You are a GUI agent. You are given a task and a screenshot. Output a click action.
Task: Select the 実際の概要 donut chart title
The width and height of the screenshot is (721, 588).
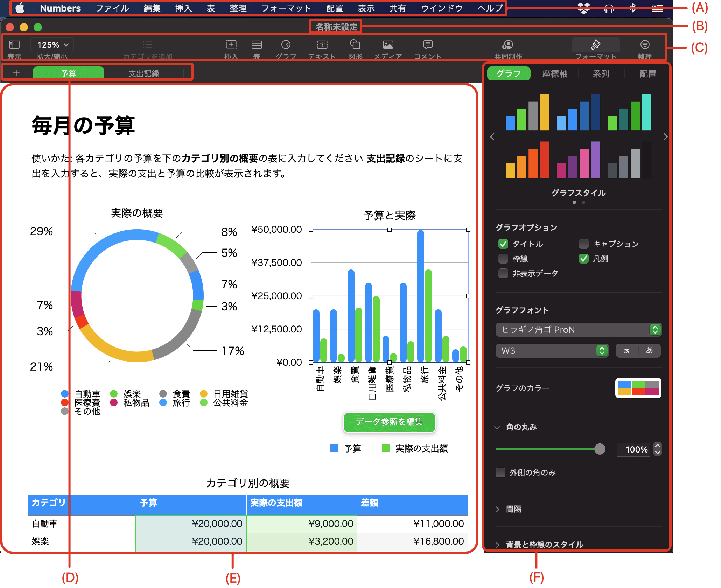(x=137, y=213)
